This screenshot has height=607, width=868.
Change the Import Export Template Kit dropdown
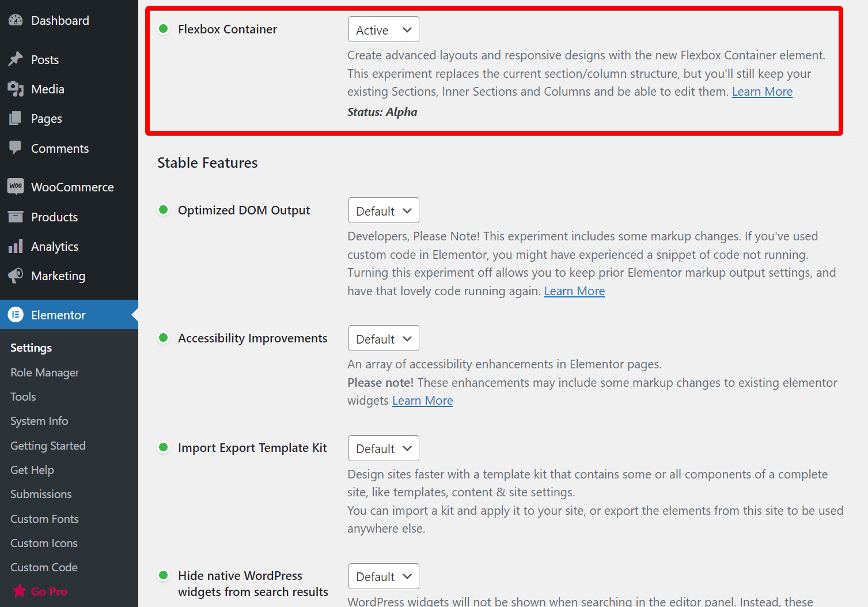coord(383,448)
